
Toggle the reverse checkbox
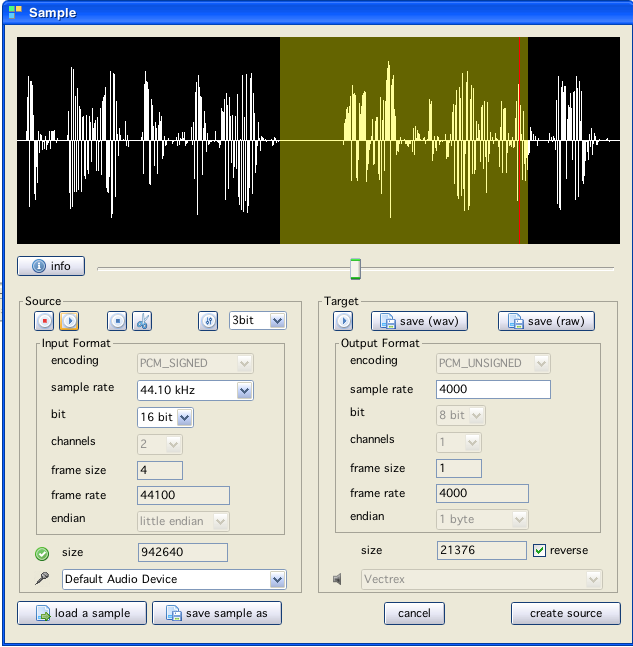540,551
